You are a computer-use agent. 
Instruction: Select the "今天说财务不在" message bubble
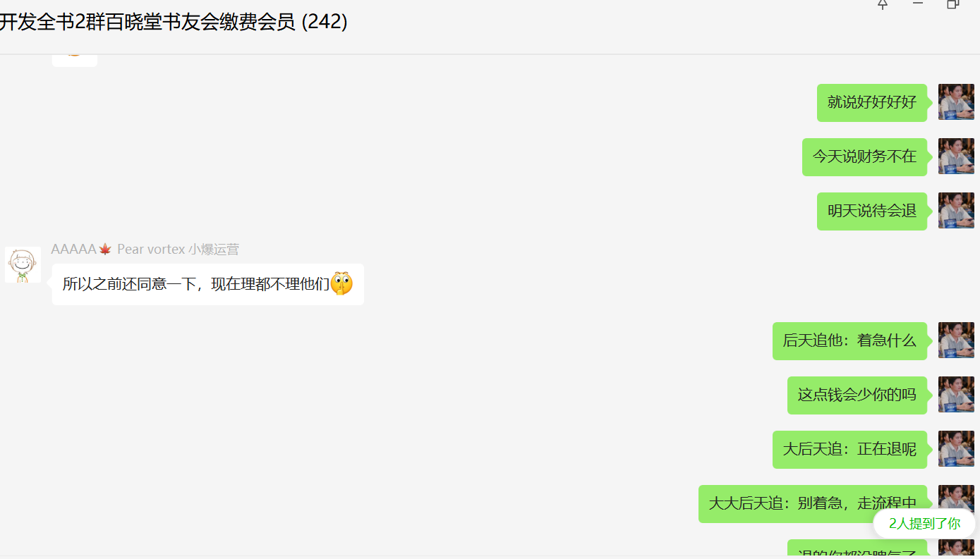pyautogui.click(x=864, y=156)
